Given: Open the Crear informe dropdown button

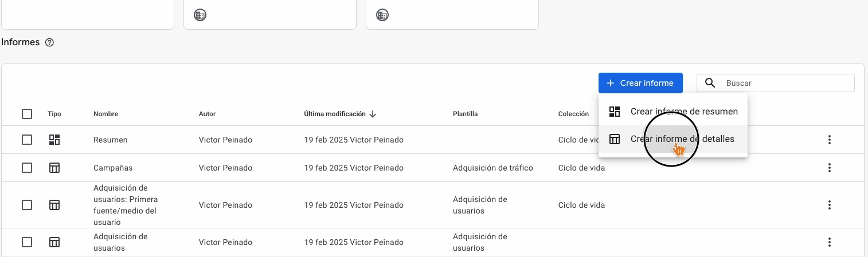Looking at the screenshot, I should (x=640, y=83).
